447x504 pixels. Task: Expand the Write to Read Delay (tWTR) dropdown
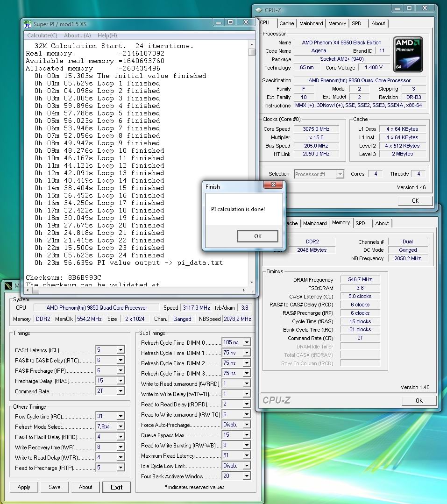click(x=121, y=457)
